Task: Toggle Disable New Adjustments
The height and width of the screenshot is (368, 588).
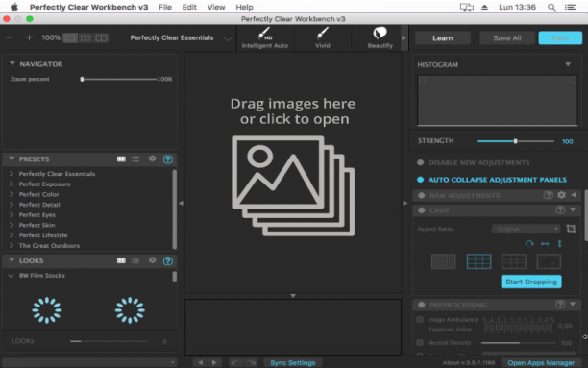Action: [x=421, y=162]
